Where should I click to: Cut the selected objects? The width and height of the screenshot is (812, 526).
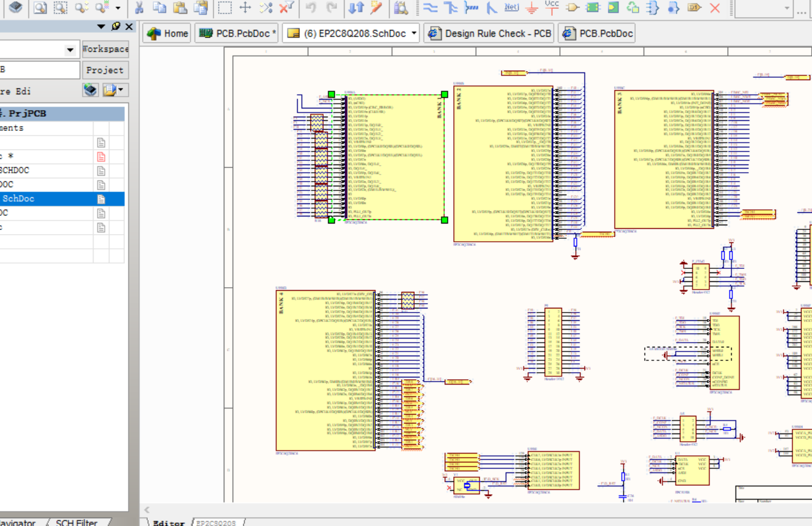pos(139,8)
